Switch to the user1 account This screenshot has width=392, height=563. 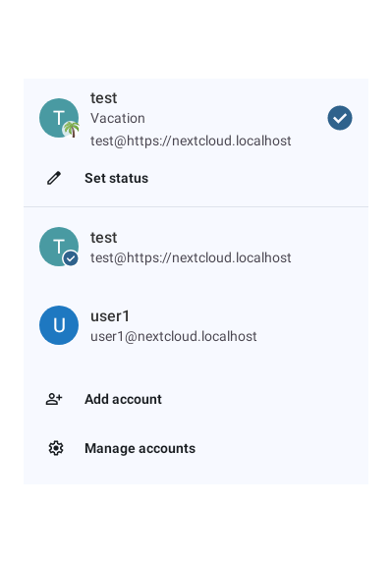[196, 325]
